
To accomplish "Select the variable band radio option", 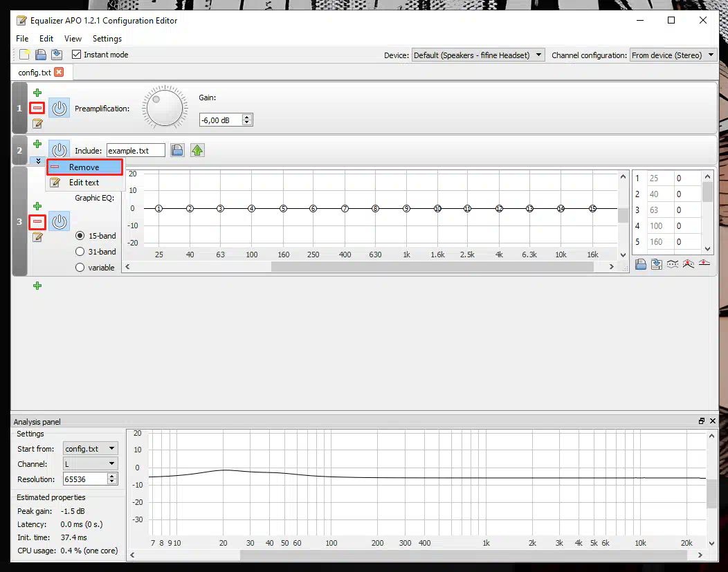I will point(80,267).
